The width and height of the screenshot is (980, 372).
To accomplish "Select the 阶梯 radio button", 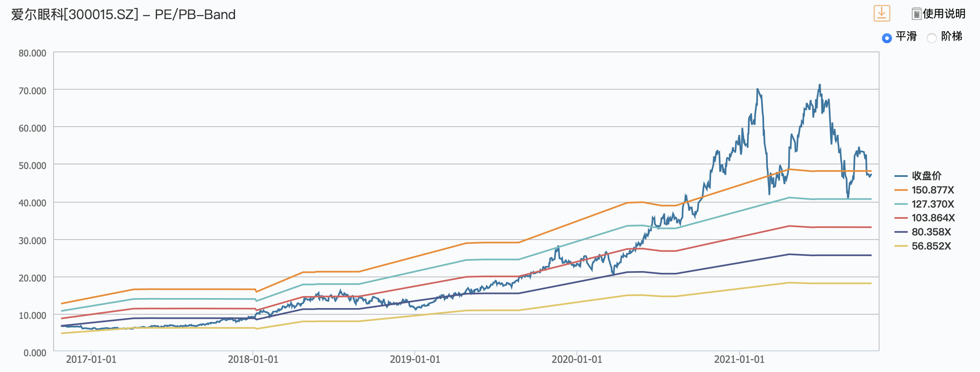I will click(x=932, y=38).
